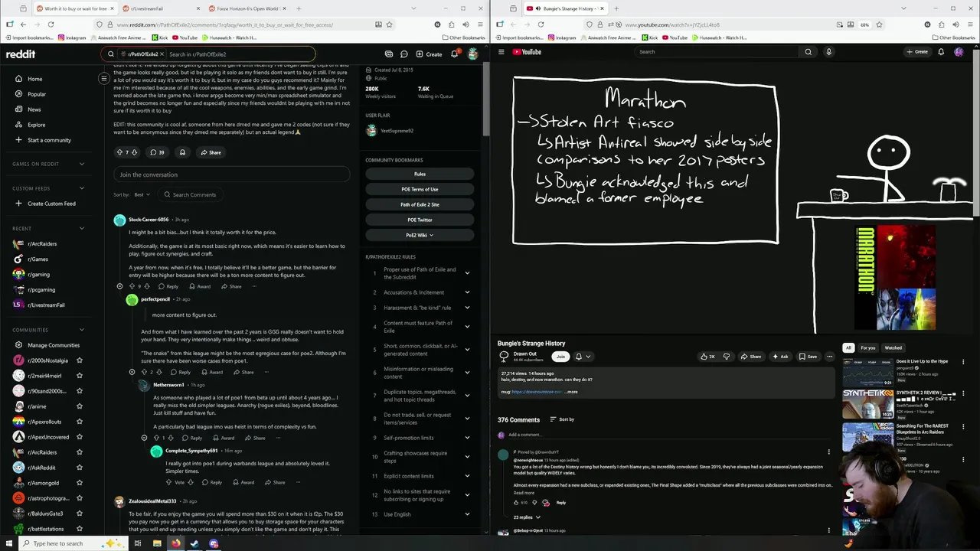Select the For you filter chip
Image resolution: width=980 pixels, height=551 pixels.
click(x=867, y=347)
